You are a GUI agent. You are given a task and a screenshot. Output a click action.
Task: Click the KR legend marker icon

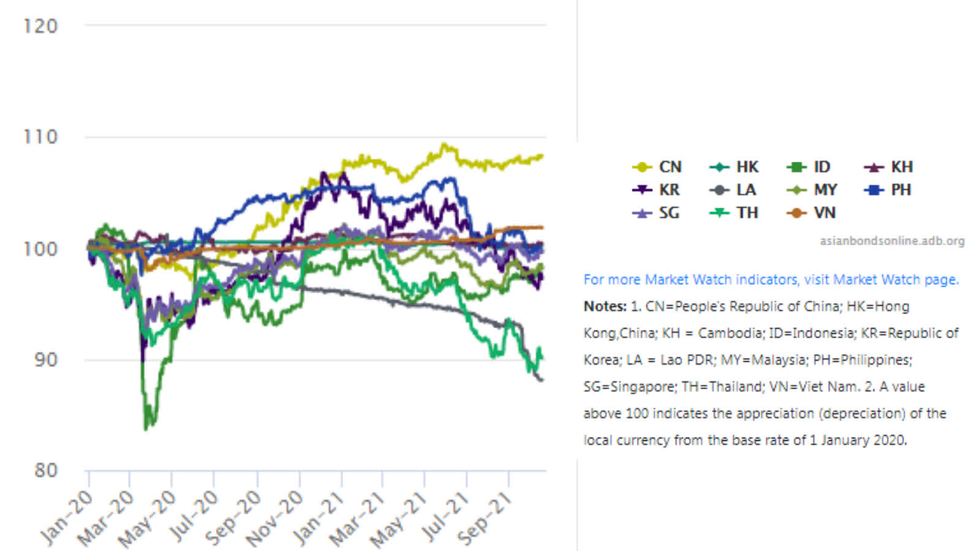(x=642, y=190)
